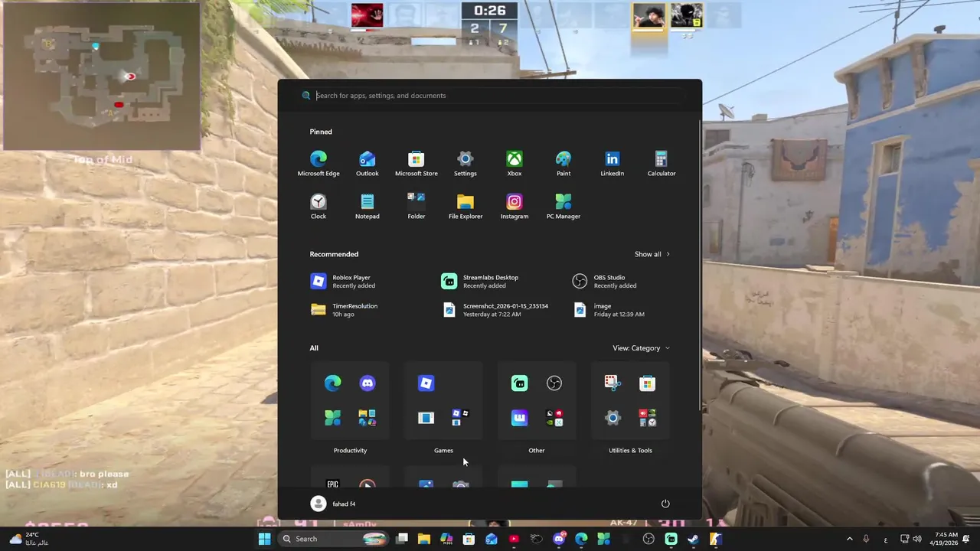Image resolution: width=980 pixels, height=551 pixels.
Task: Open clock and date showing 7:45 AM
Action: point(946,539)
